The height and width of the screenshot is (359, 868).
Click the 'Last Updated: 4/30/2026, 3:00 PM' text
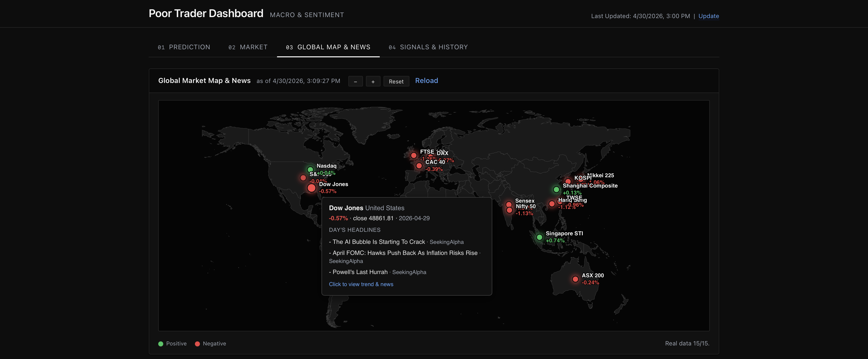pyautogui.click(x=640, y=16)
